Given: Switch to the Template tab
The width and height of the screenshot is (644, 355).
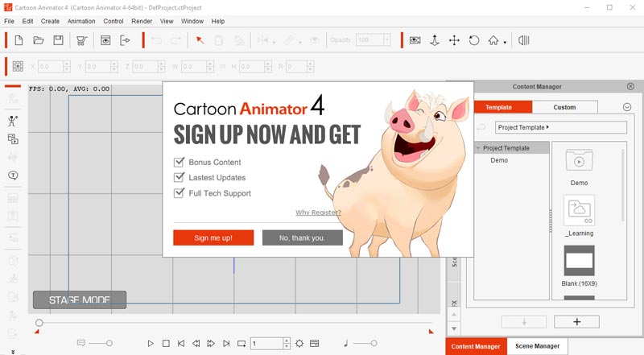Looking at the screenshot, I should pos(503,107).
